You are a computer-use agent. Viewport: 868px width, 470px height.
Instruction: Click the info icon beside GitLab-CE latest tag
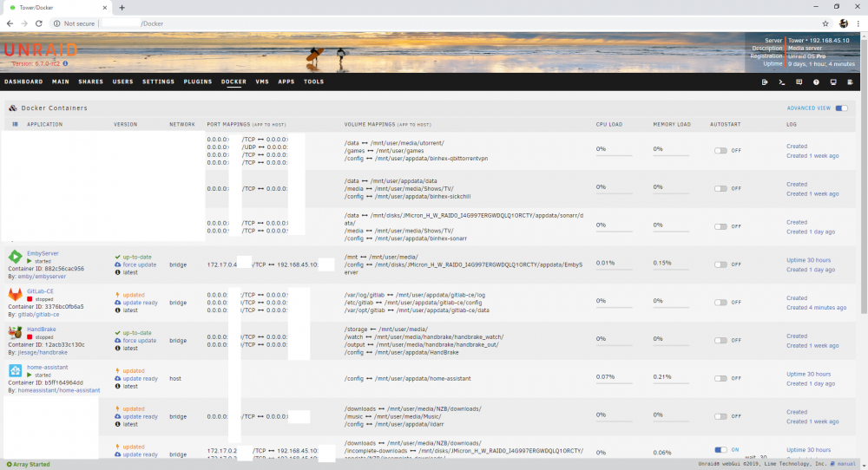pyautogui.click(x=117, y=310)
